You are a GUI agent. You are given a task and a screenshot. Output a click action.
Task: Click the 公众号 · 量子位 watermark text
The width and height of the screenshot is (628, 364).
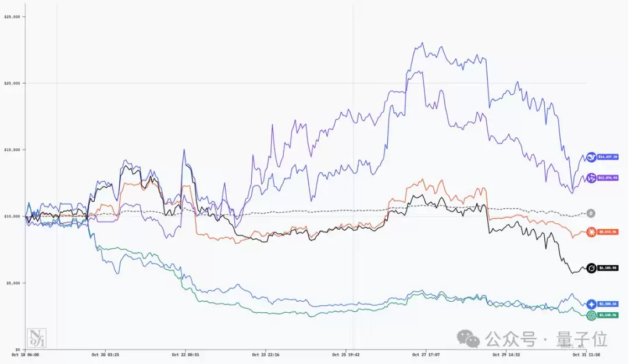point(546,338)
